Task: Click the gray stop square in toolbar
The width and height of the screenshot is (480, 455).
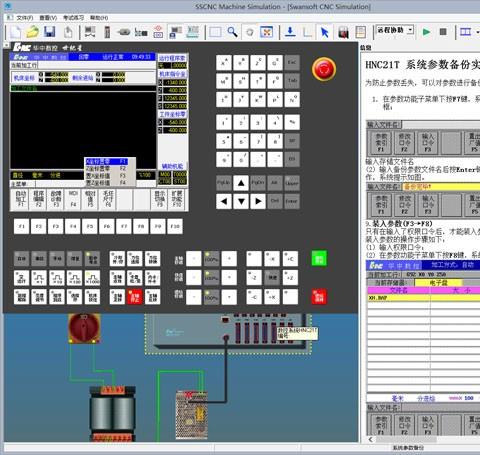Action: (x=443, y=32)
